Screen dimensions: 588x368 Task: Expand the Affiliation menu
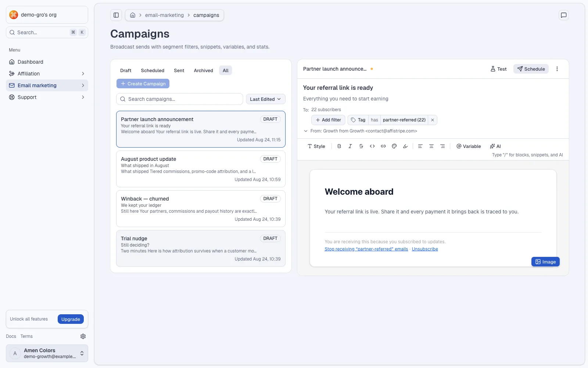pos(47,74)
